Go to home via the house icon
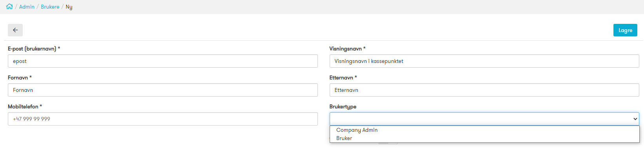The height and width of the screenshot is (158, 644). click(x=9, y=7)
